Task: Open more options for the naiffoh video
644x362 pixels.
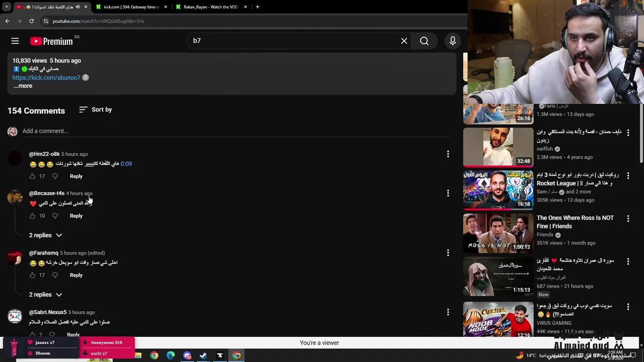Action: click(x=628, y=133)
